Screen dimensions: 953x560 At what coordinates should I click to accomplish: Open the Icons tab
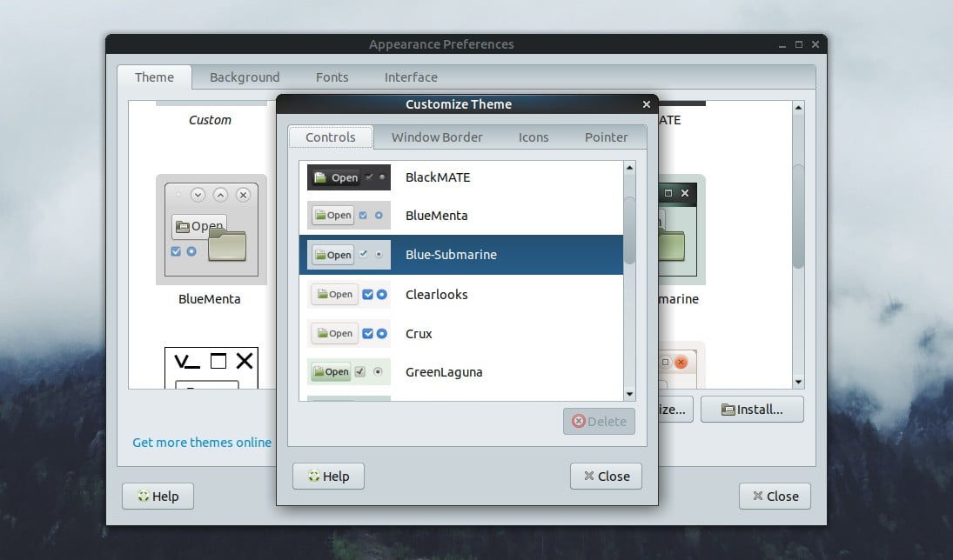534,137
